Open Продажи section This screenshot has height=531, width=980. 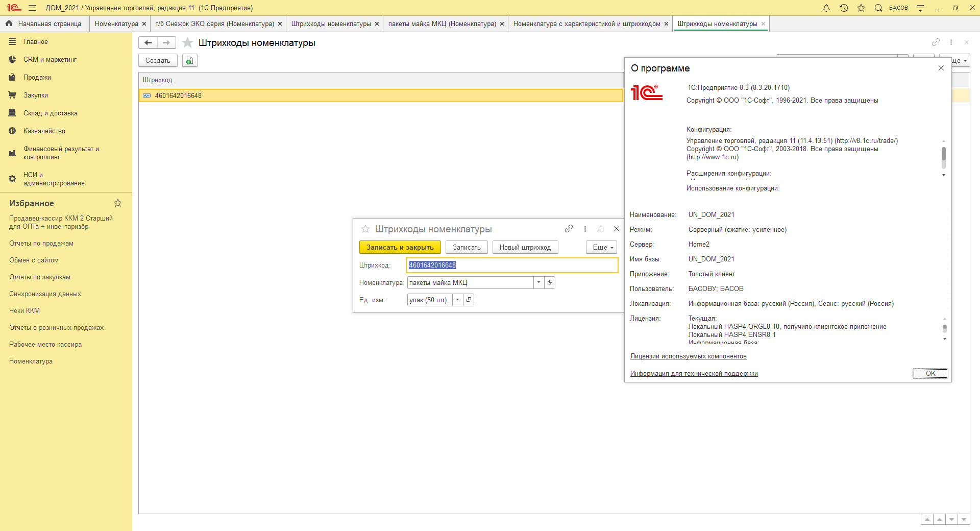37,78
